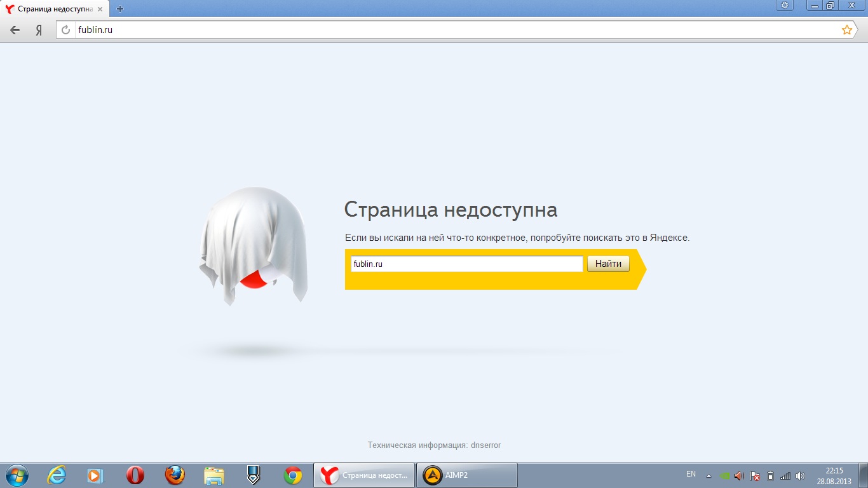Viewport: 868px width, 488px height.
Task: Open the network signal tray icon
Action: point(785,475)
